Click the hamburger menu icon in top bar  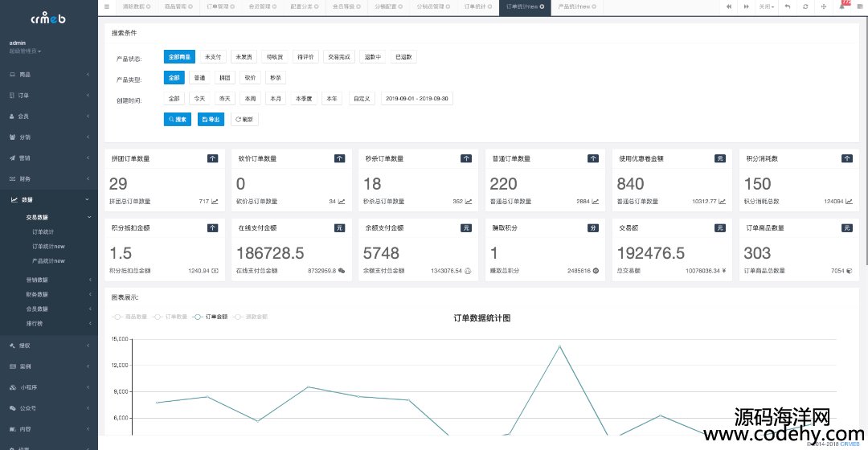click(x=107, y=6)
